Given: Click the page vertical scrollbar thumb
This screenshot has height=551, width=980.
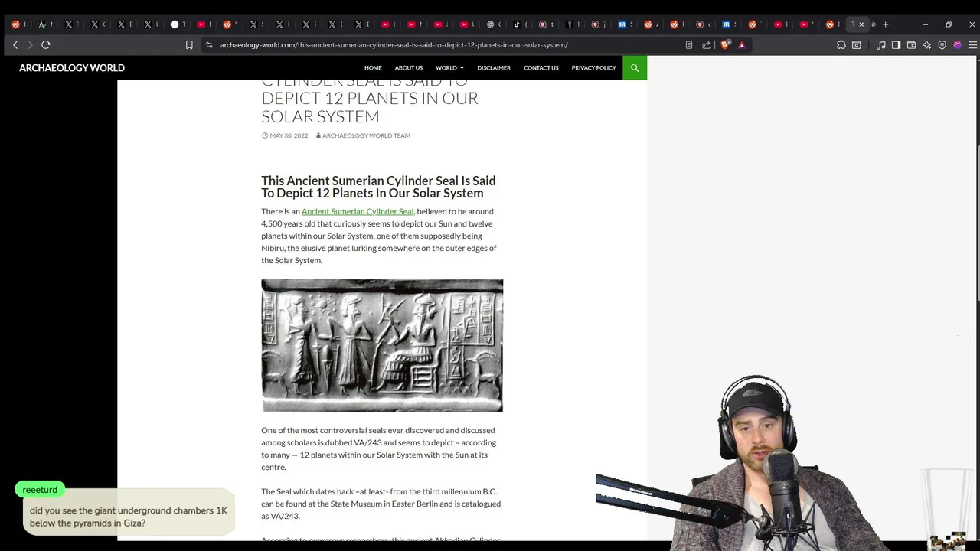Looking at the screenshot, I should point(978,222).
